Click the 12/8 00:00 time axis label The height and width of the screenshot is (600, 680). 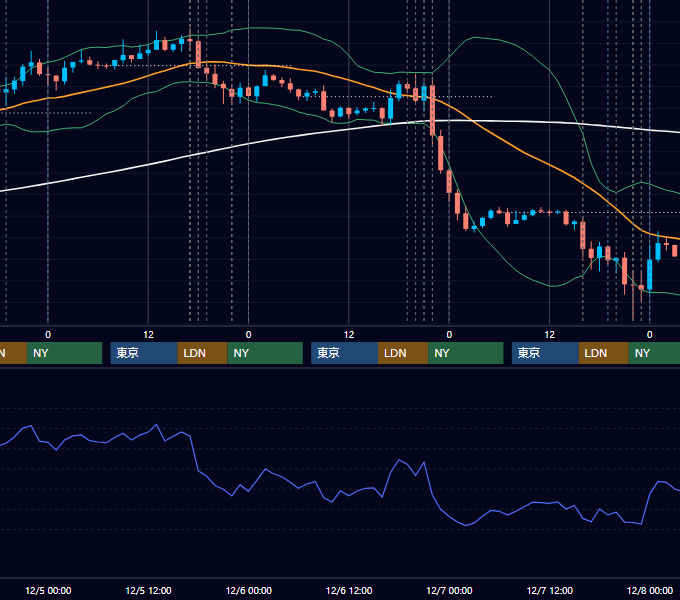[x=650, y=590]
